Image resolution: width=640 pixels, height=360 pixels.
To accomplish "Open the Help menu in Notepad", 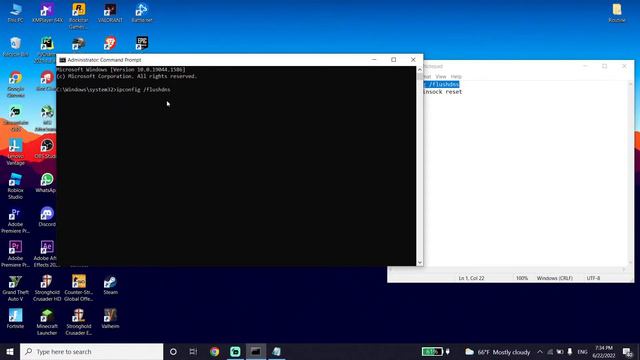I will click(x=456, y=76).
